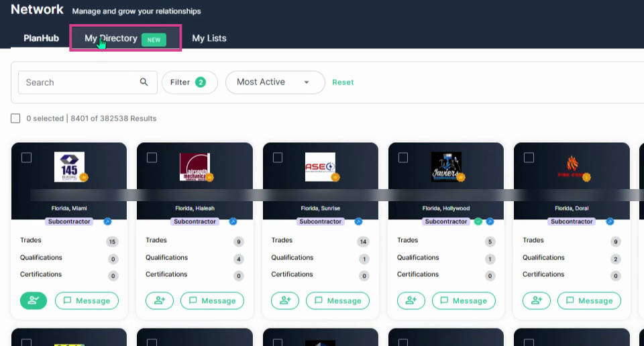
Task: Click the Florida, Hollywood location text
Action: coord(446,208)
